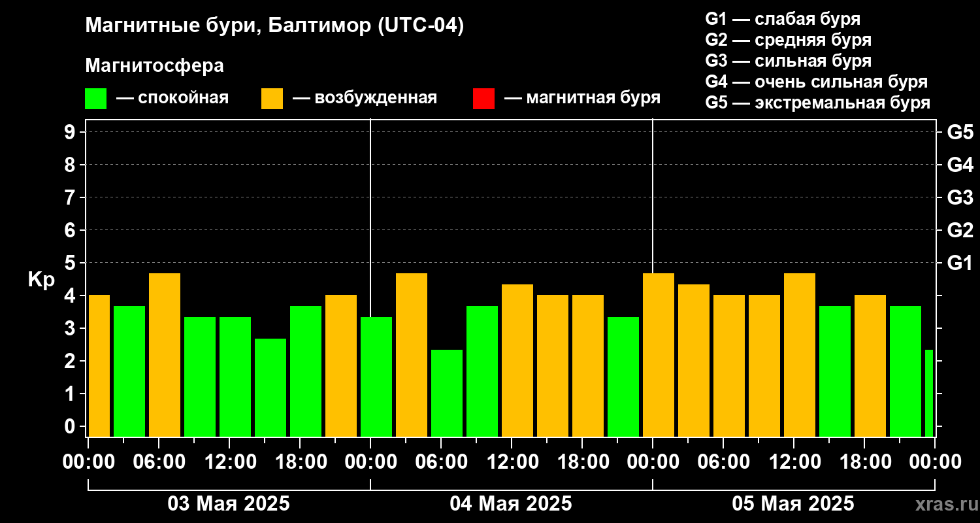This screenshot has height=523, width=980.
Task: Click the orange 'возбужденная' legend swatch
Action: (x=272, y=99)
